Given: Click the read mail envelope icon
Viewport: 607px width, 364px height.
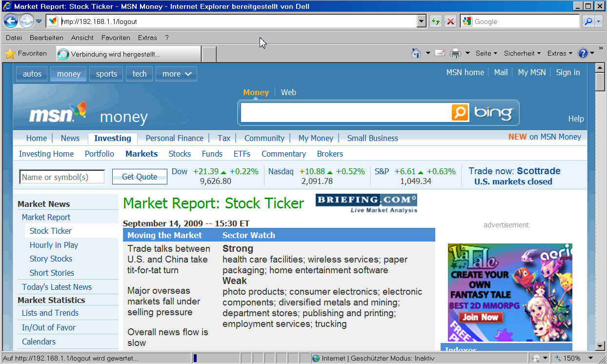Looking at the screenshot, I should click(440, 53).
